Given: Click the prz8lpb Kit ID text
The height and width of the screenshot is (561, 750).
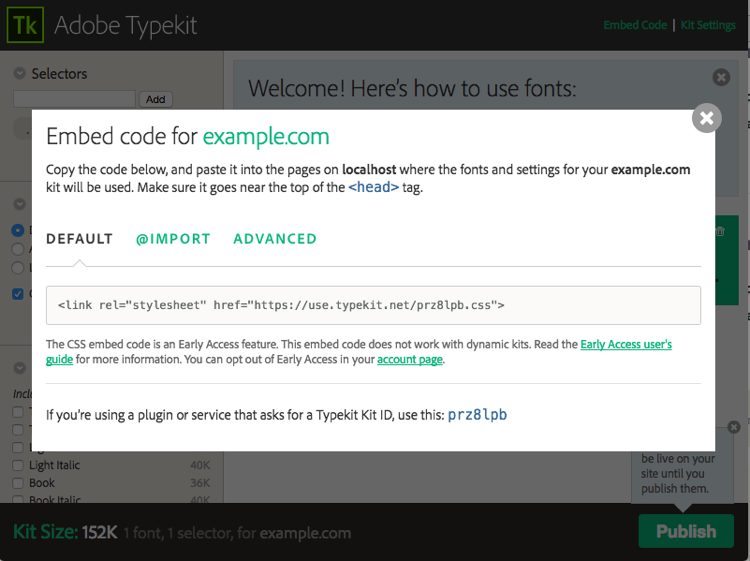Looking at the screenshot, I should 477,415.
